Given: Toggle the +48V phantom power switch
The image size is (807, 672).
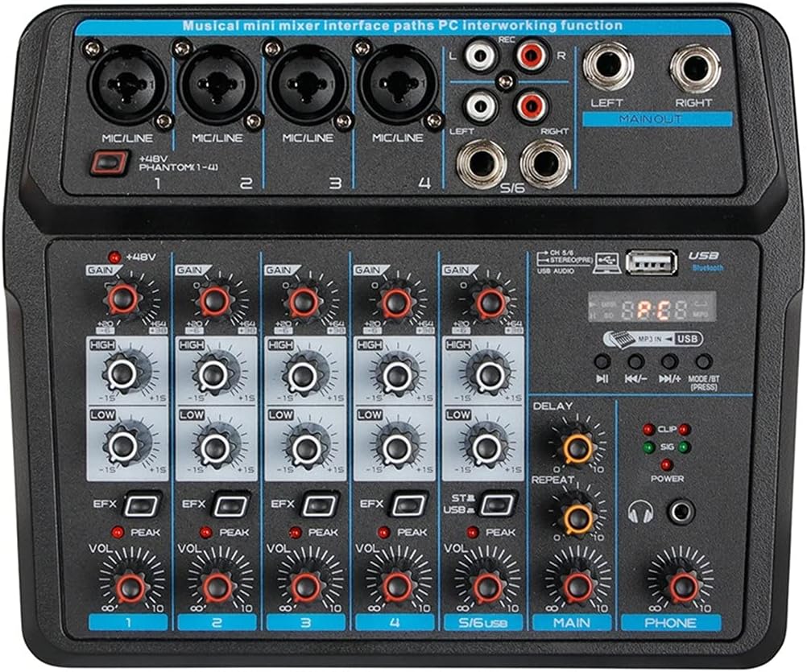Looking at the screenshot, I should (x=104, y=163).
